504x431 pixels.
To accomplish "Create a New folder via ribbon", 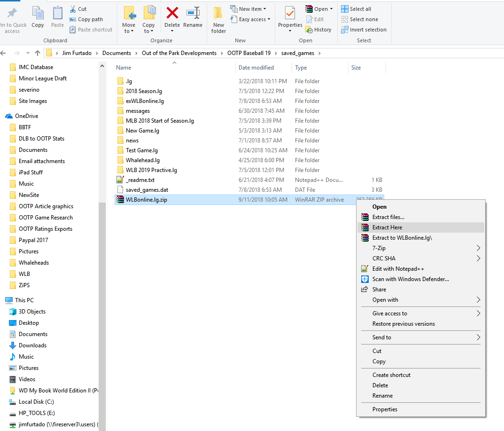I will pos(218,20).
